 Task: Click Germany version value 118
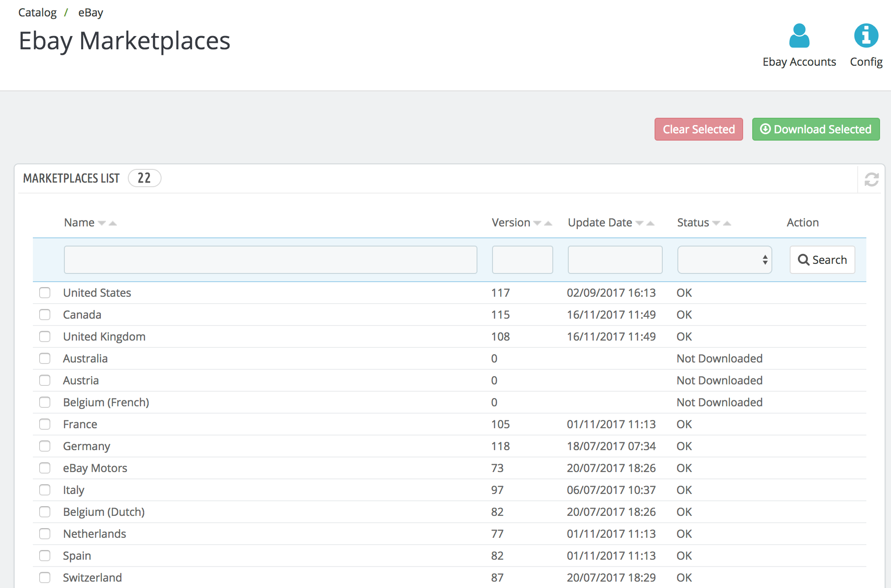click(500, 446)
